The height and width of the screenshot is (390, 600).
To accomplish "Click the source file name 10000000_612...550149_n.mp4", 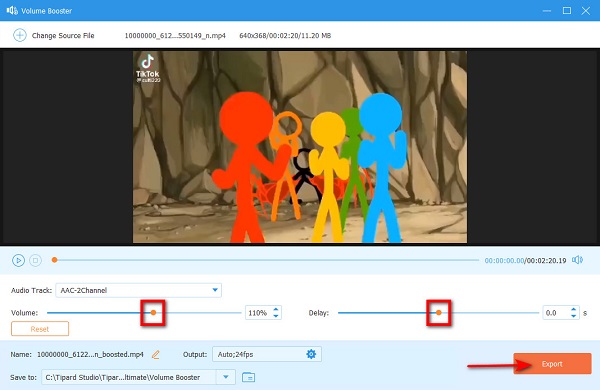I will [x=175, y=36].
